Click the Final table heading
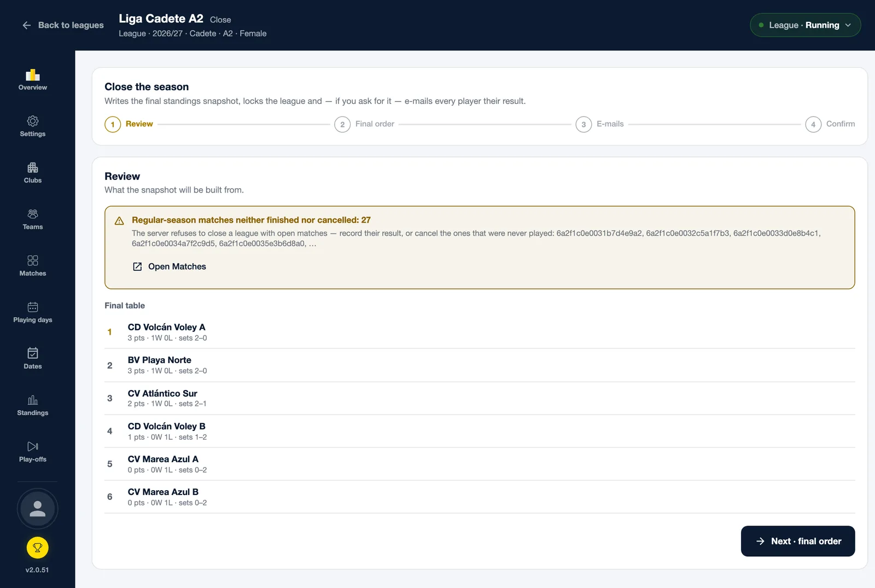 [125, 305]
